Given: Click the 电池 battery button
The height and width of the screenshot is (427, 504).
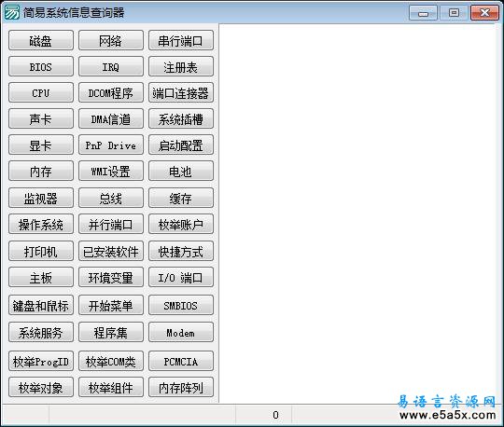Looking at the screenshot, I should click(x=181, y=172).
